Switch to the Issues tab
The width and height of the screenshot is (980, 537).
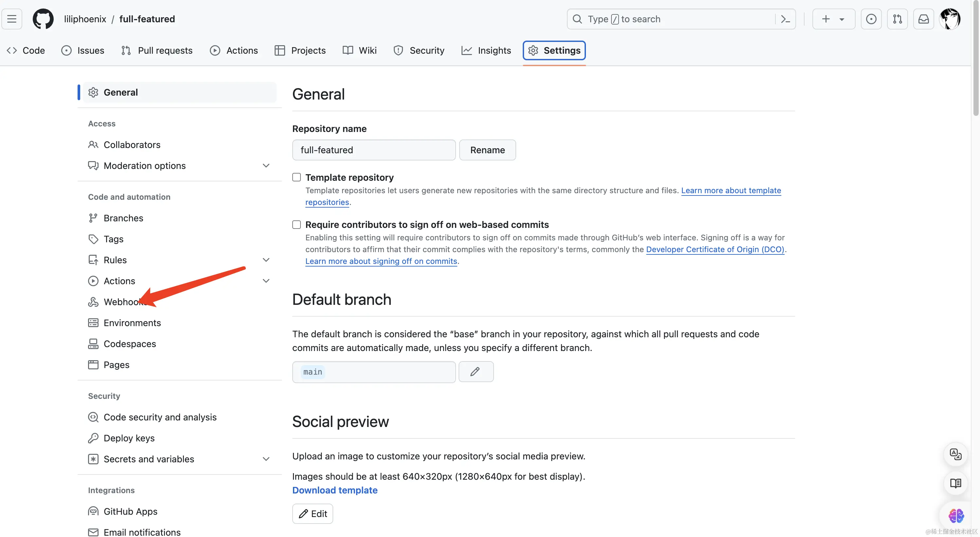pos(82,50)
